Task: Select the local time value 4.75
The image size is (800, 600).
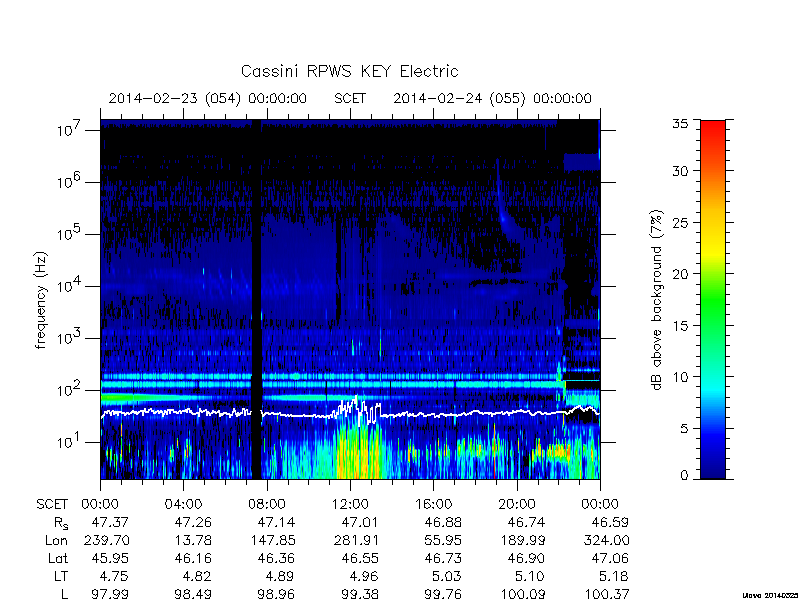Action: click(x=114, y=577)
